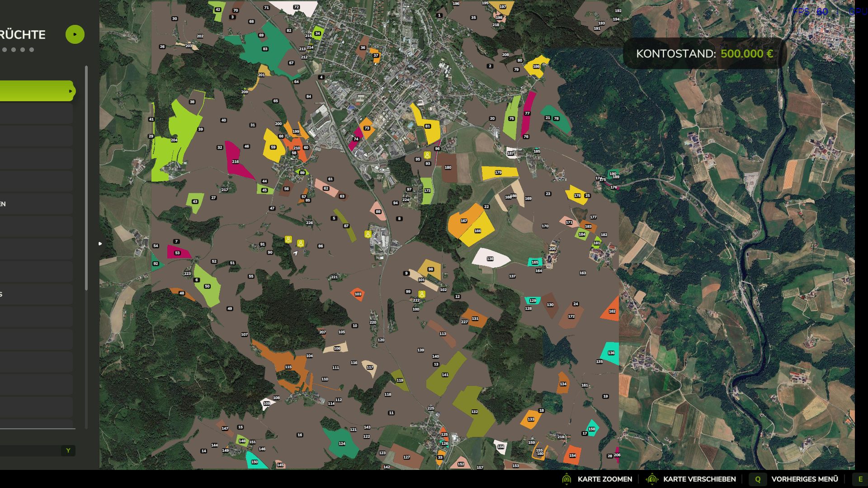Select the list row ending in 'EN'

(x=36, y=204)
